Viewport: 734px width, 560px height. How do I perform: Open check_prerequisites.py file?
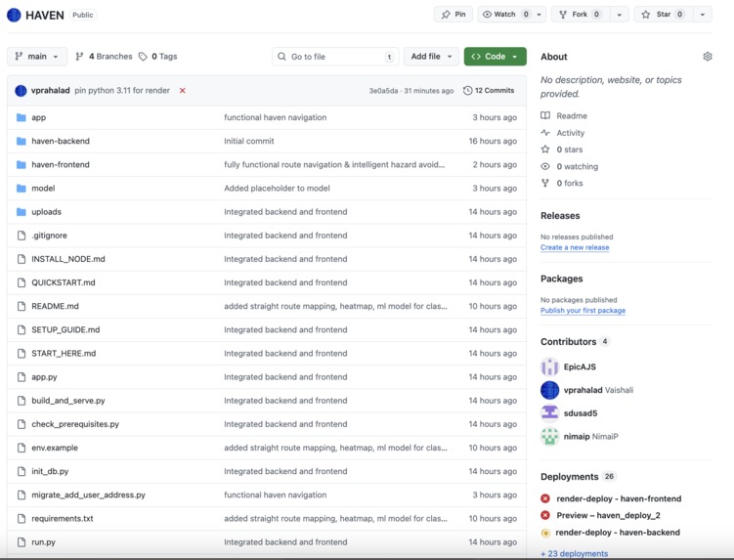coord(75,424)
